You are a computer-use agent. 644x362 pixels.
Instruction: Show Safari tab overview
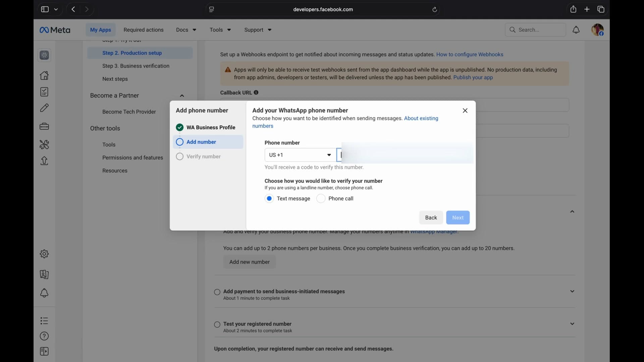click(601, 9)
